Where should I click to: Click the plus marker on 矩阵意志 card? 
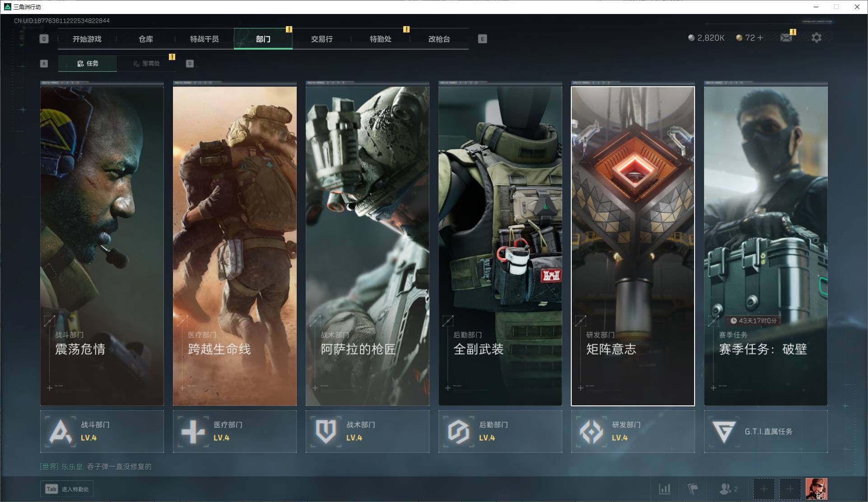pos(581,388)
